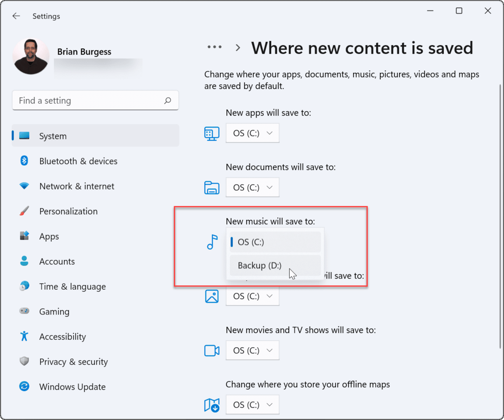Viewport: 504px width, 420px height.
Task: Click the Network & internet wifi icon
Action: coord(24,186)
